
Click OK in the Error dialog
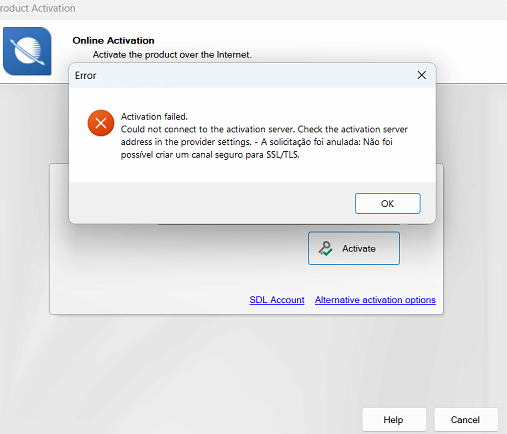coord(388,203)
